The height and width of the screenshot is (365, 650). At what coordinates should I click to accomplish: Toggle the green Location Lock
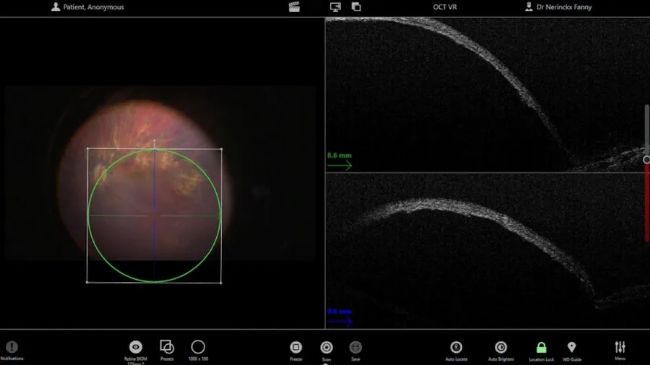tap(541, 347)
